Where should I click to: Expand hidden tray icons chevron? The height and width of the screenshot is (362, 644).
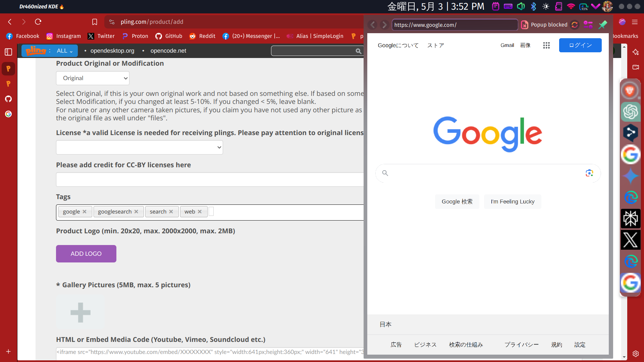595,6
